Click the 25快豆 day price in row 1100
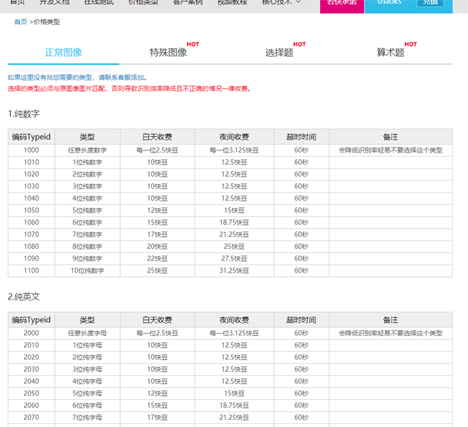This screenshot has height=427, width=468. (x=157, y=270)
